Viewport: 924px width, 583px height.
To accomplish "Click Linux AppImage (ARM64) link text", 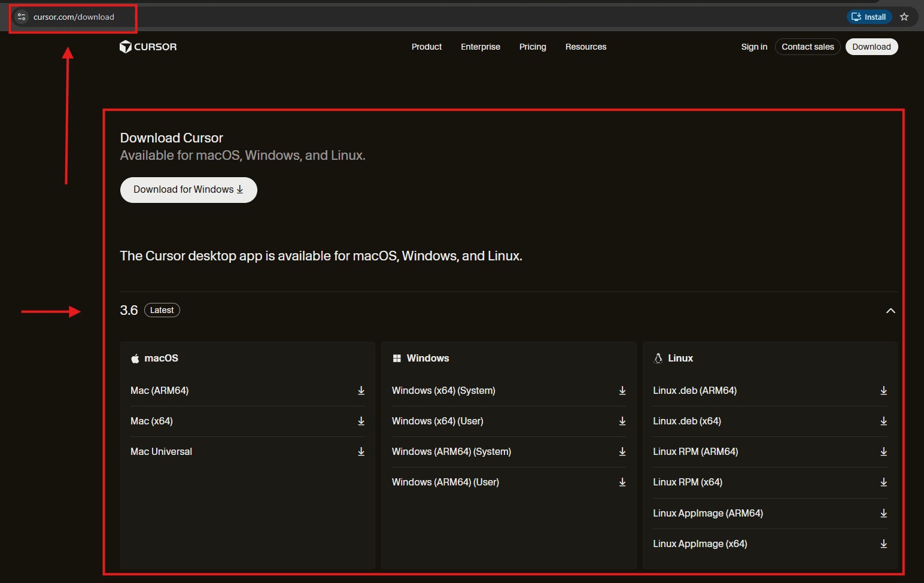I will (708, 513).
